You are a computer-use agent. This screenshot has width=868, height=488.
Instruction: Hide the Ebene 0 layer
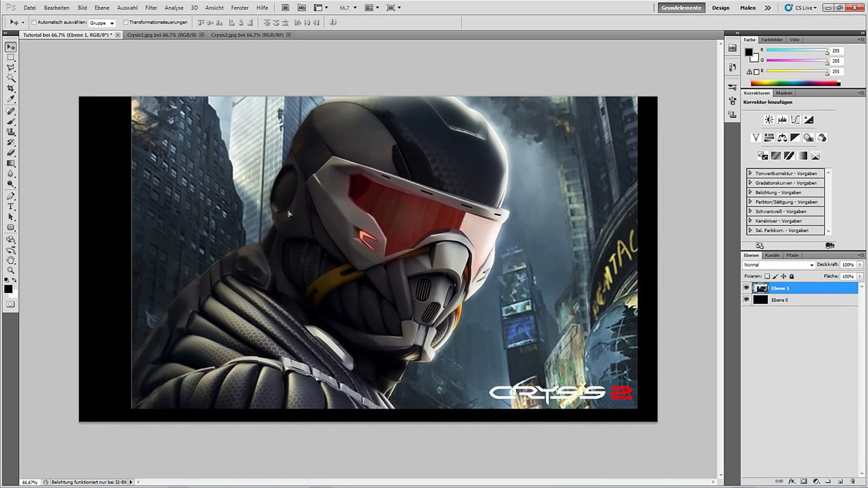click(746, 300)
